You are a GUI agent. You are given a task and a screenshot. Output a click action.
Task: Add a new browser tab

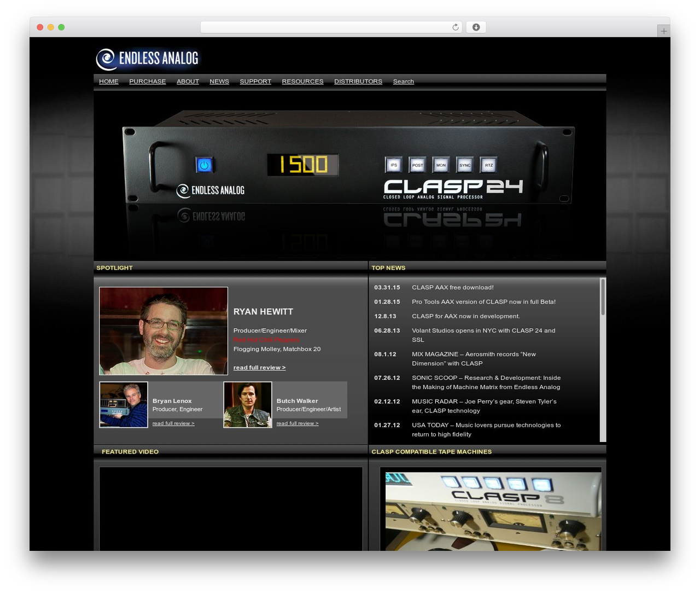tap(663, 31)
